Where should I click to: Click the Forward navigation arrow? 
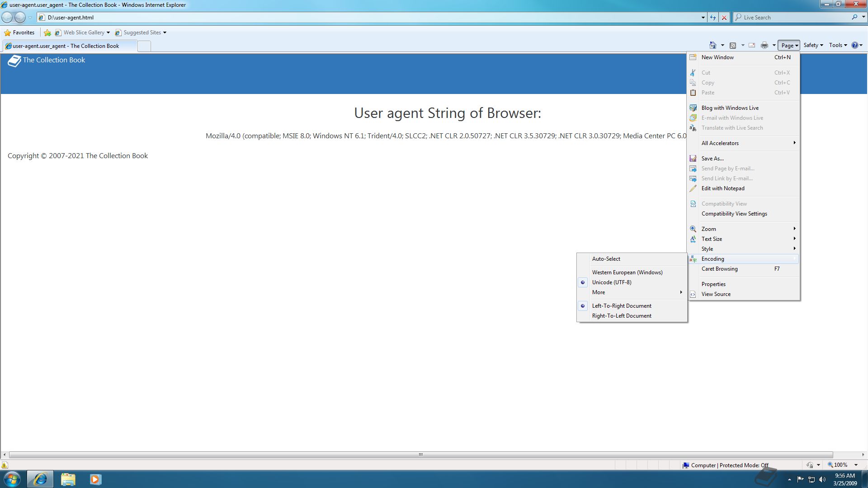tap(20, 17)
